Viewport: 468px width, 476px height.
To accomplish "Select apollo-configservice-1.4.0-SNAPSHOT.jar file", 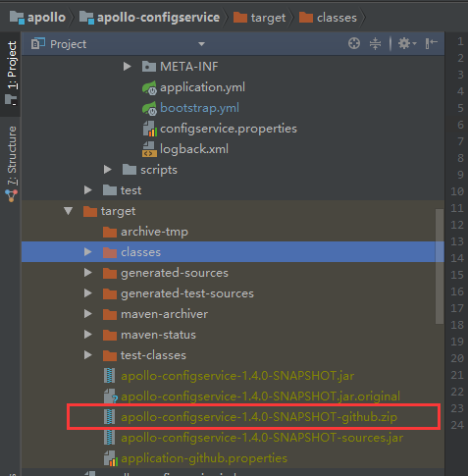I will tap(237, 376).
